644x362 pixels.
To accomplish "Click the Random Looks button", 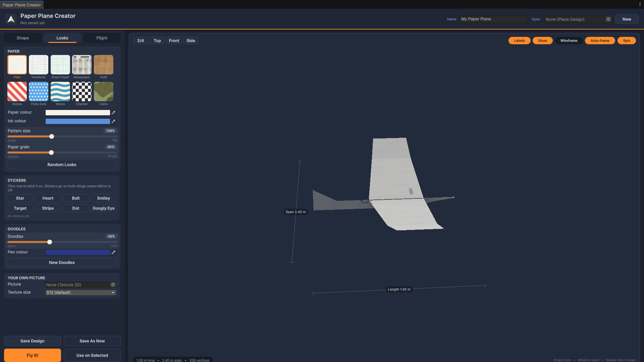I will 62,165.
